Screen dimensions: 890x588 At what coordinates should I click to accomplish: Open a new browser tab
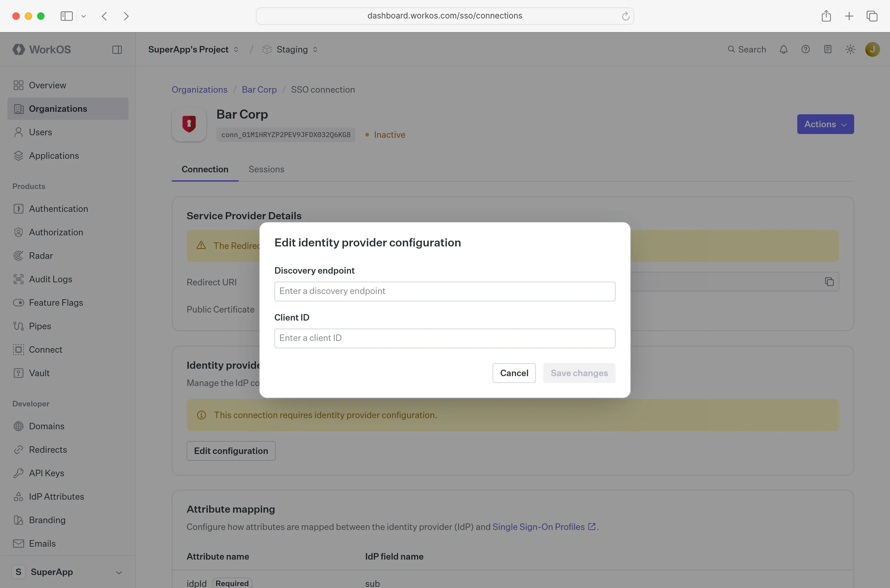(849, 16)
